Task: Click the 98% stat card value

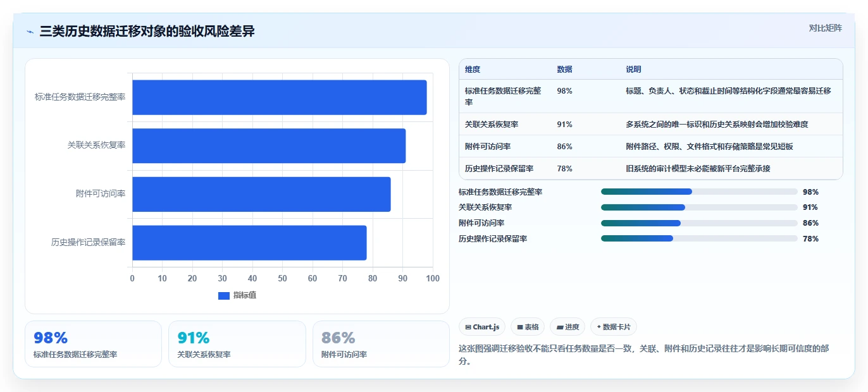Action: pos(51,338)
